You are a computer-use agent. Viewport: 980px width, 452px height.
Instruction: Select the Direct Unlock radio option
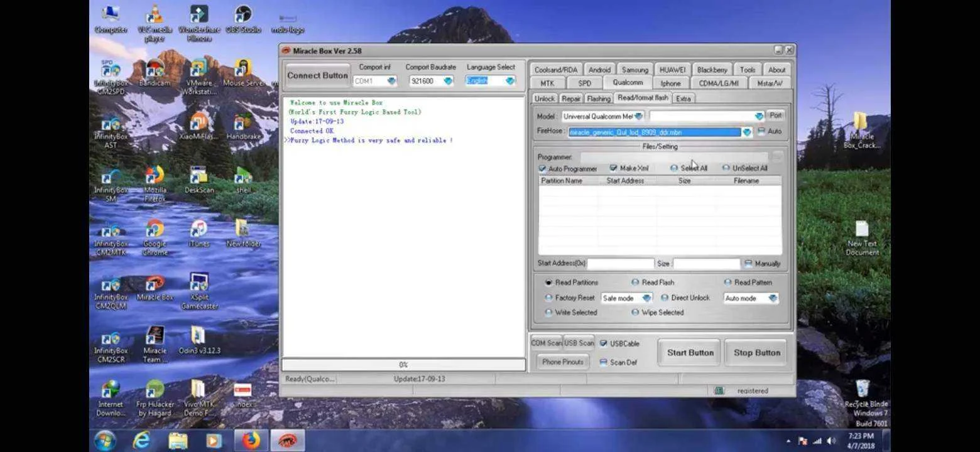pyautogui.click(x=665, y=298)
